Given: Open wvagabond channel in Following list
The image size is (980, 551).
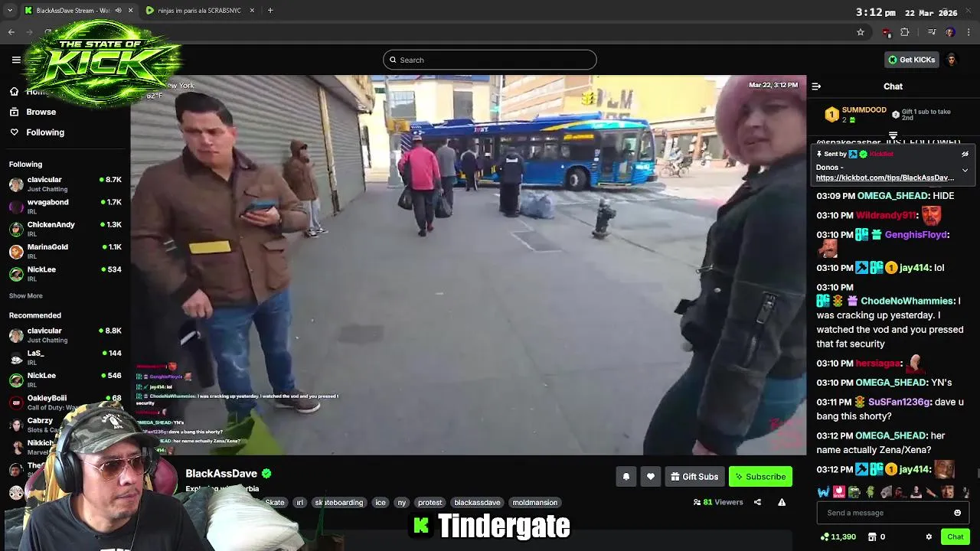Looking at the screenshot, I should coord(65,207).
